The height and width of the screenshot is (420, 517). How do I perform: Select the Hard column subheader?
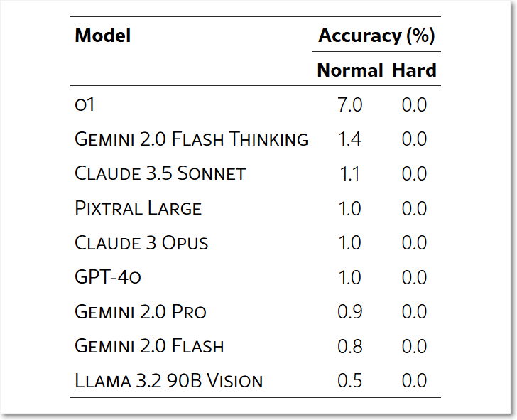[x=414, y=70]
